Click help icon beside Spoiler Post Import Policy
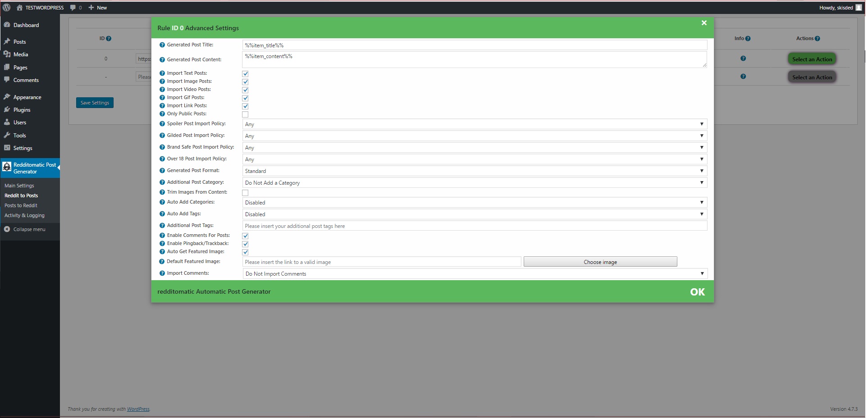The width and height of the screenshot is (868, 418). 162,124
